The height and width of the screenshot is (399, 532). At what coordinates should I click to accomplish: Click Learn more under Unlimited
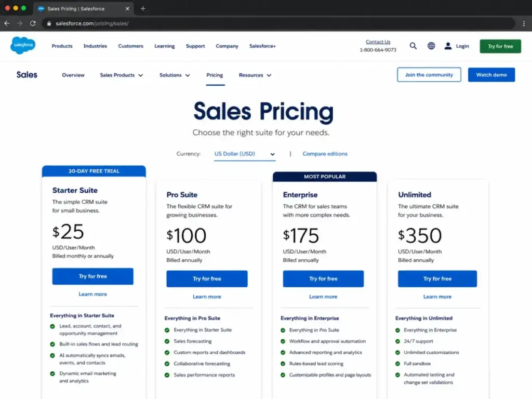437,297
